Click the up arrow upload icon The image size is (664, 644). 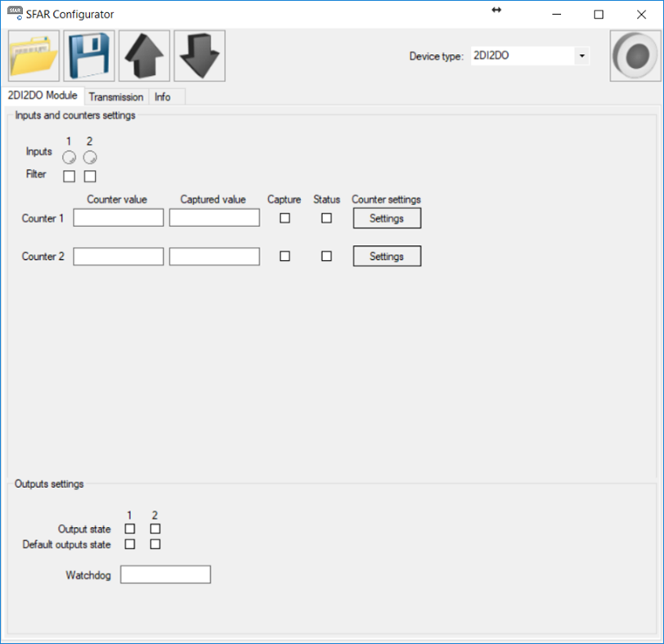point(144,56)
